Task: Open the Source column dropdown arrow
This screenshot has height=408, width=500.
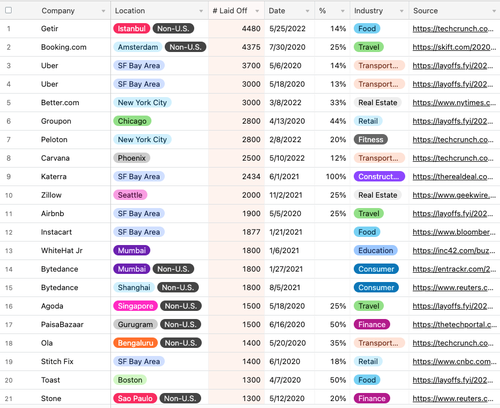Action: tap(494, 11)
